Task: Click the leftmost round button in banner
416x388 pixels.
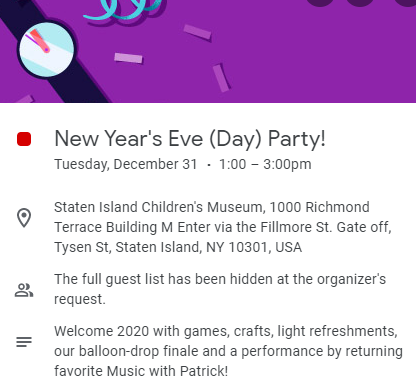Action: coord(320,2)
